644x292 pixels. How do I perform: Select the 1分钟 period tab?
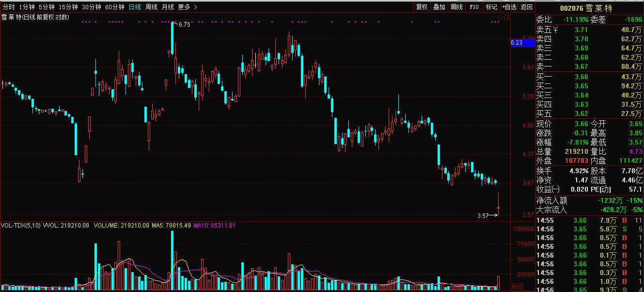tap(27, 7)
